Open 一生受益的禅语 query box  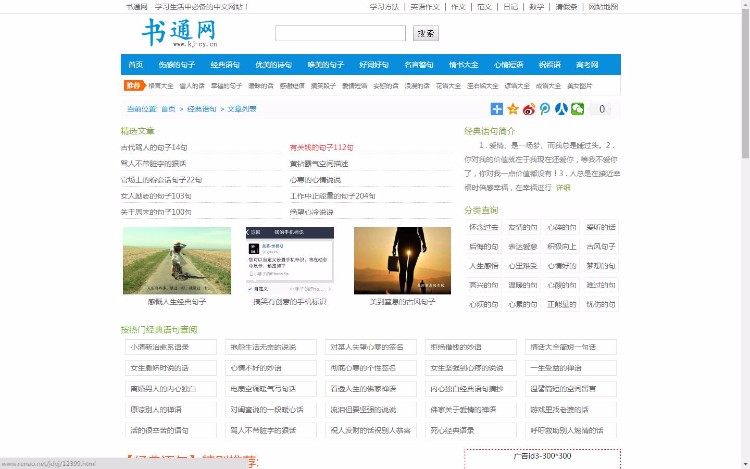click(571, 368)
